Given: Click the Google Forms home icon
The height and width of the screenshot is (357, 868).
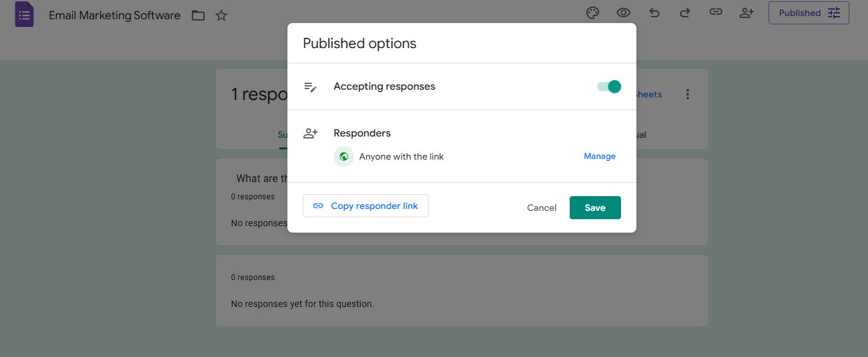Looking at the screenshot, I should point(24,14).
